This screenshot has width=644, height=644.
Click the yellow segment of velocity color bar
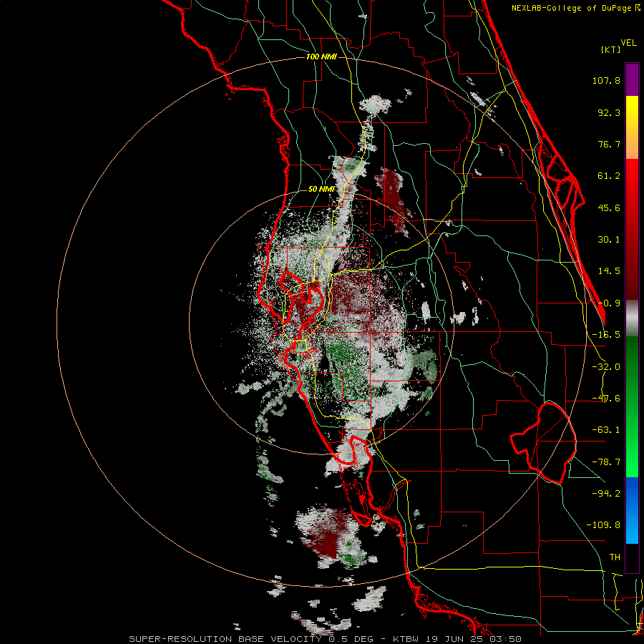pos(632,127)
